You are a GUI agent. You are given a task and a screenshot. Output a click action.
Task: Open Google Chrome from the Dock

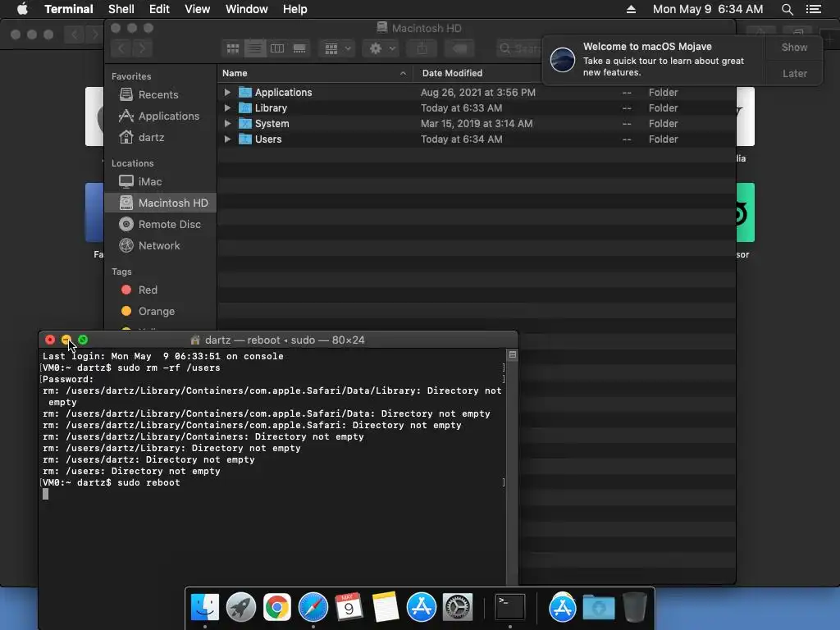(277, 607)
